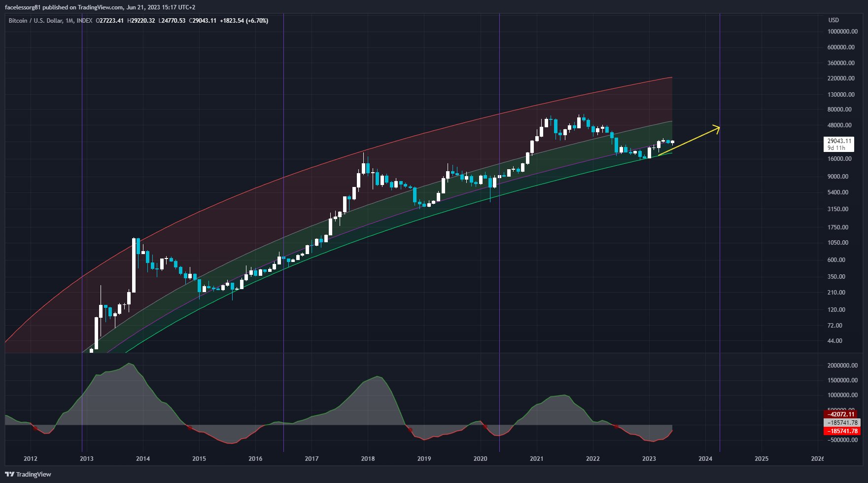868x483 pixels.
Task: Click the 16000.00 price axis label
Action: click(839, 159)
